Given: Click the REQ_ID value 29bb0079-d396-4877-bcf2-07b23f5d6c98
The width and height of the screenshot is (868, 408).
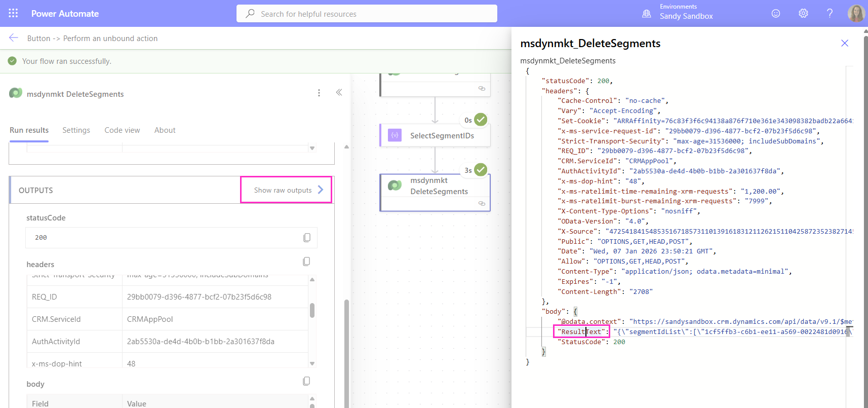Looking at the screenshot, I should (199, 297).
